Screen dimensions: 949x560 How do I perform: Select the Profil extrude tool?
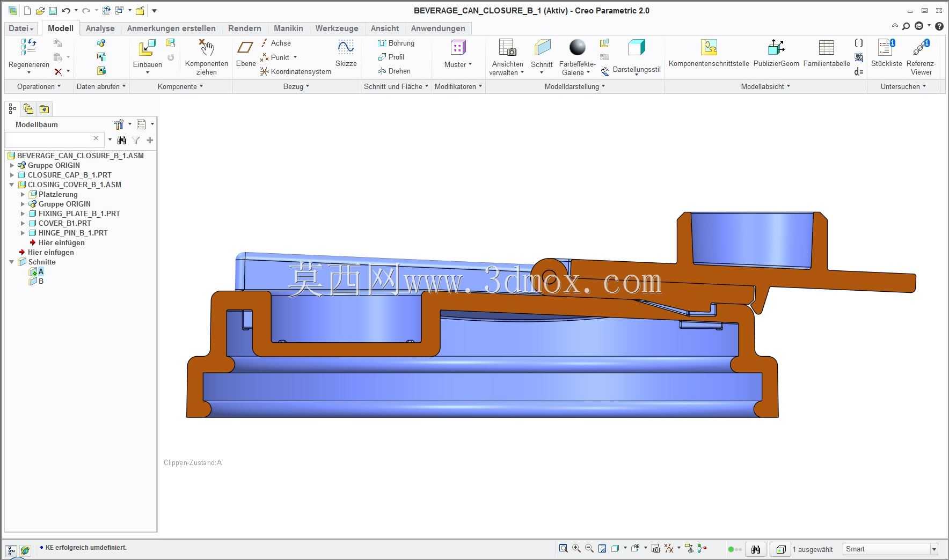[391, 57]
